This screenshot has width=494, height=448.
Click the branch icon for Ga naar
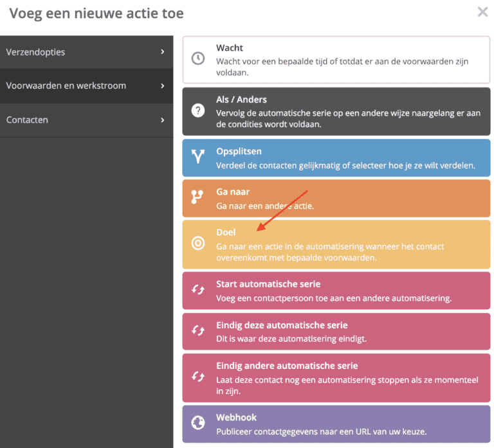pos(198,198)
